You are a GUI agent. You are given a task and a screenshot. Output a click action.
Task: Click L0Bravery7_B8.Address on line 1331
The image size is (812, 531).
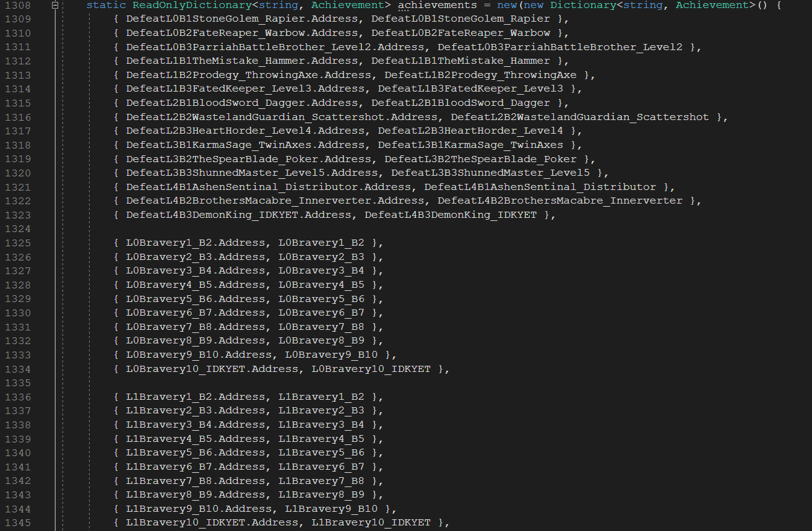click(196, 327)
